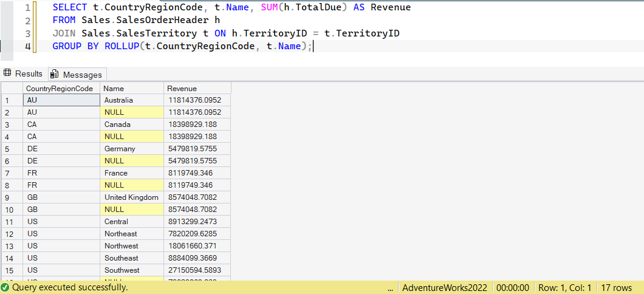The image size is (644, 294).
Task: Select the Northwest territory cell
Action: click(132, 246)
